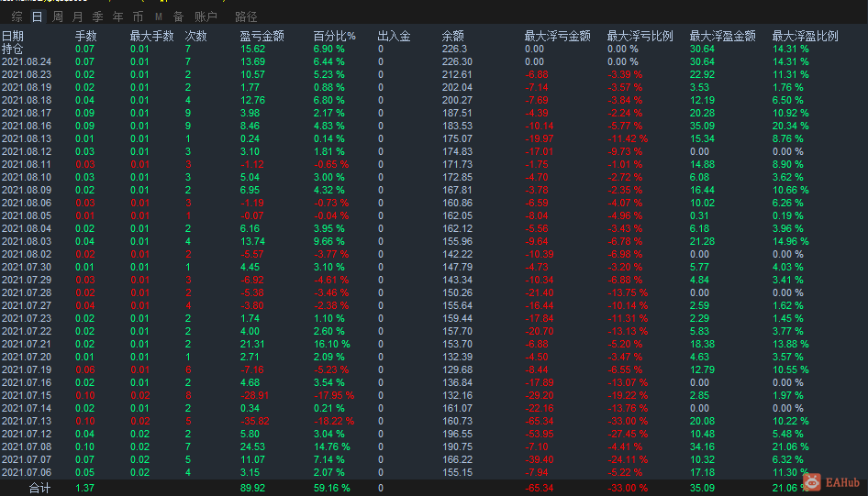This screenshot has height=496, width=868.
Task: Click the -18.22 % percentage cell
Action: click(x=334, y=421)
